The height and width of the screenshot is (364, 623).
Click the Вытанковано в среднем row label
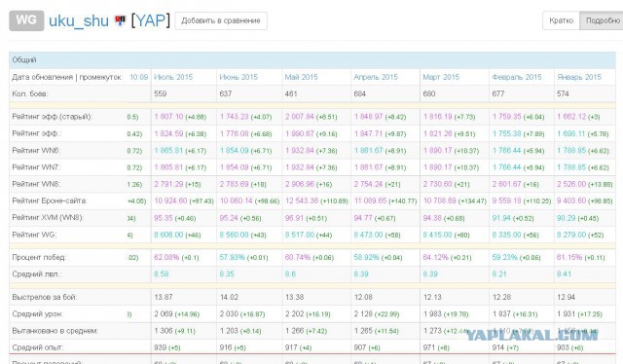pyautogui.click(x=55, y=331)
